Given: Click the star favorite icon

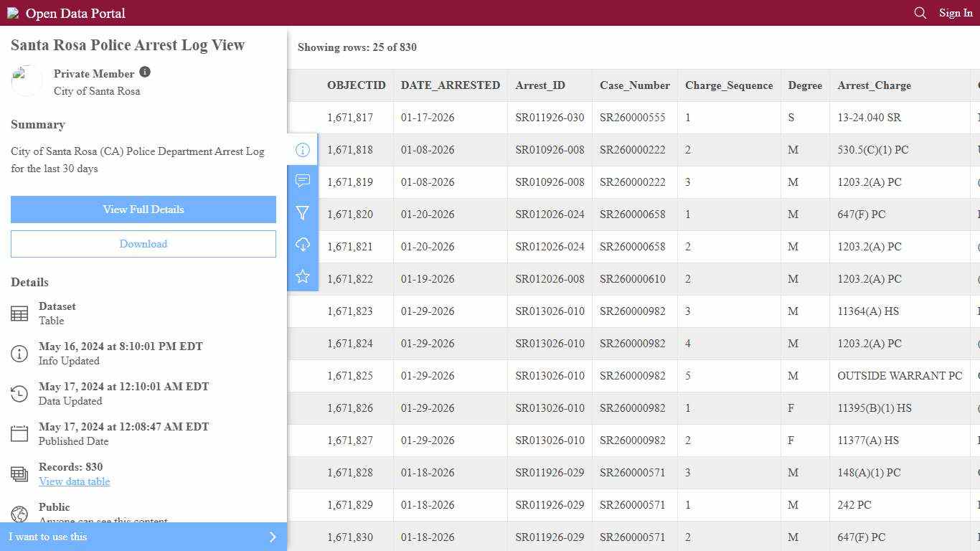Looking at the screenshot, I should click(303, 276).
